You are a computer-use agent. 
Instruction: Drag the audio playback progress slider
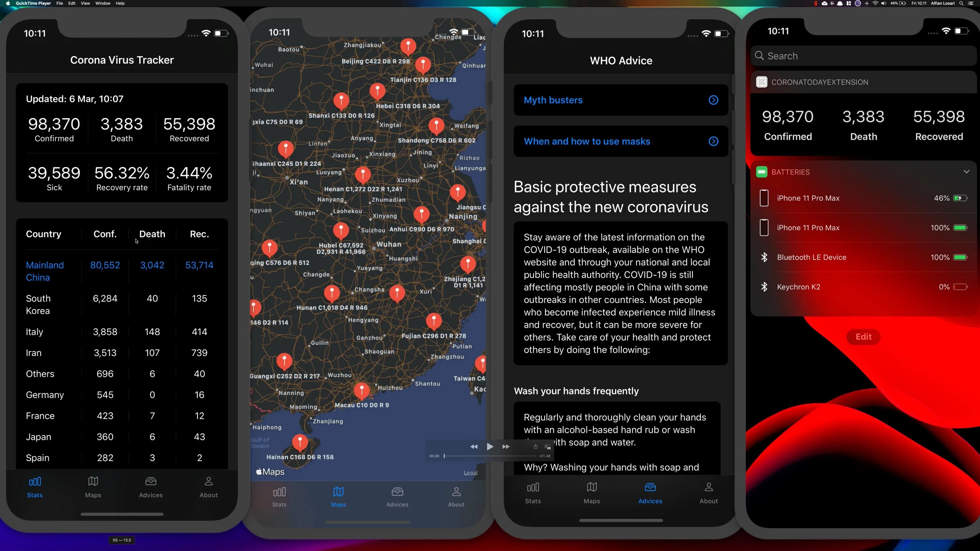tap(444, 456)
